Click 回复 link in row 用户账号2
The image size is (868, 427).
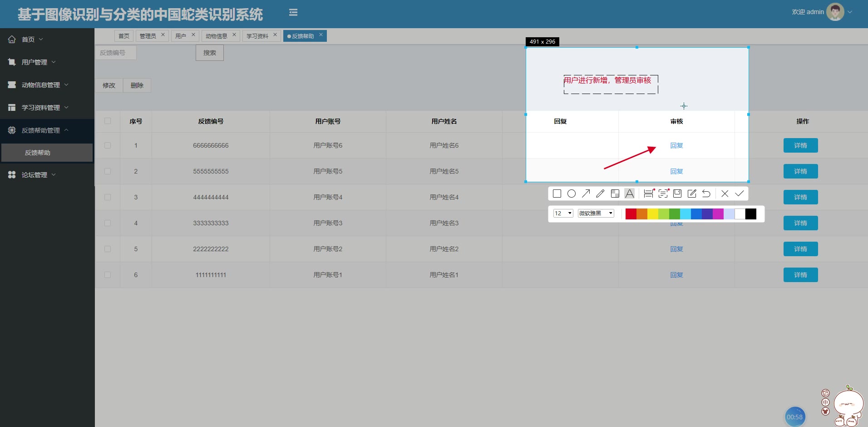(x=676, y=249)
